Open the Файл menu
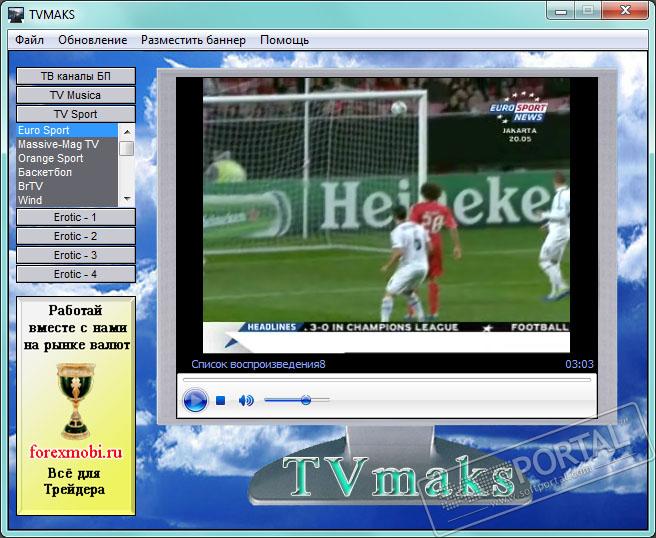The image size is (656, 538). (29, 40)
